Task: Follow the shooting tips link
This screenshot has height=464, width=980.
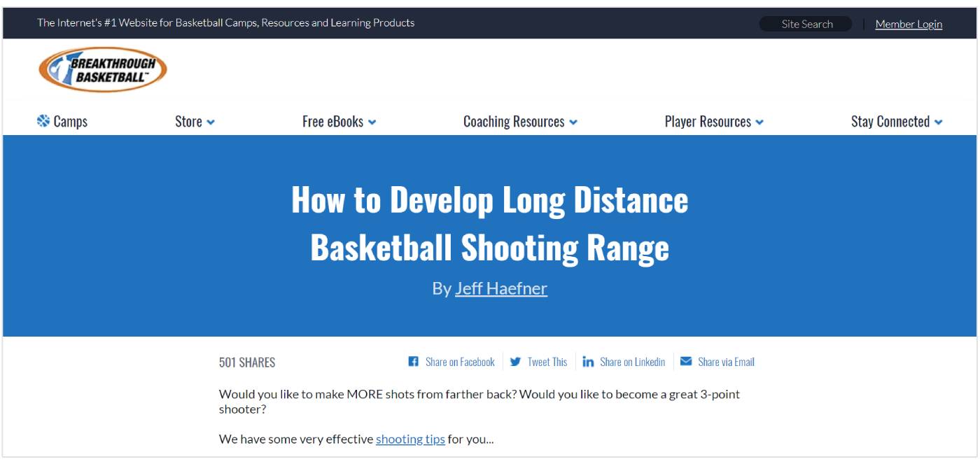Action: click(x=410, y=440)
